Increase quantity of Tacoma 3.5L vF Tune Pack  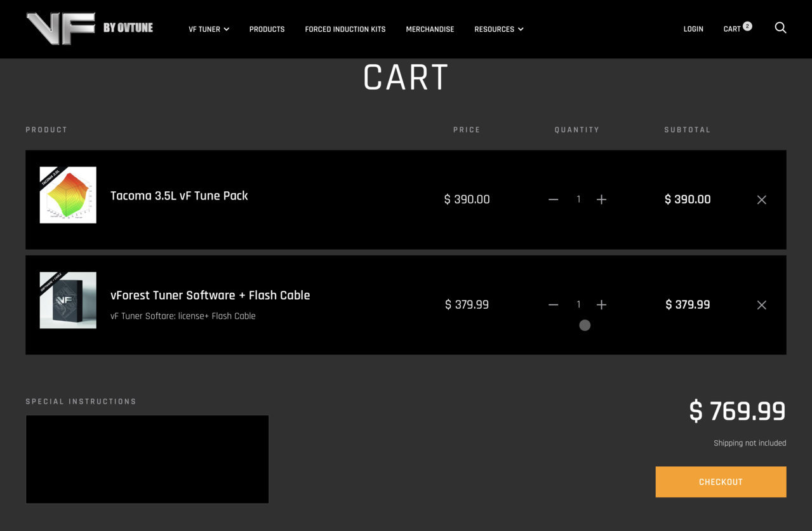(601, 199)
